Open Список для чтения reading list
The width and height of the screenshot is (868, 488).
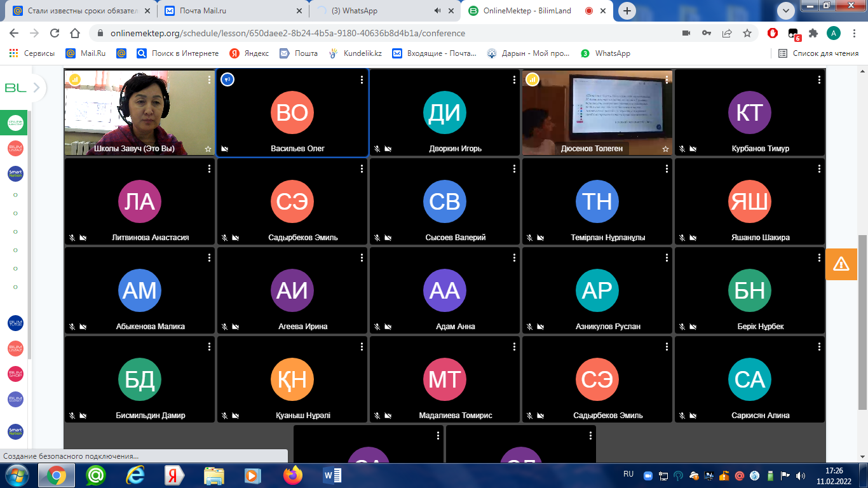point(818,53)
